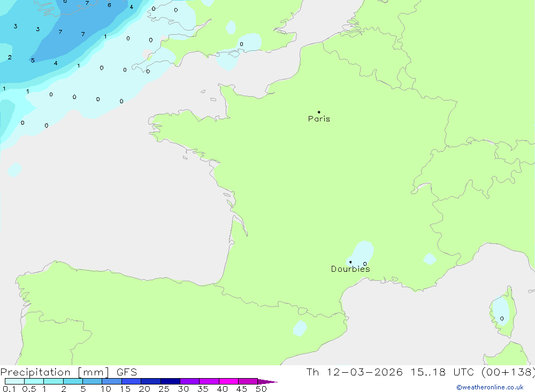Click the Paris location dot marker
The height and width of the screenshot is (392, 535).
click(x=319, y=112)
